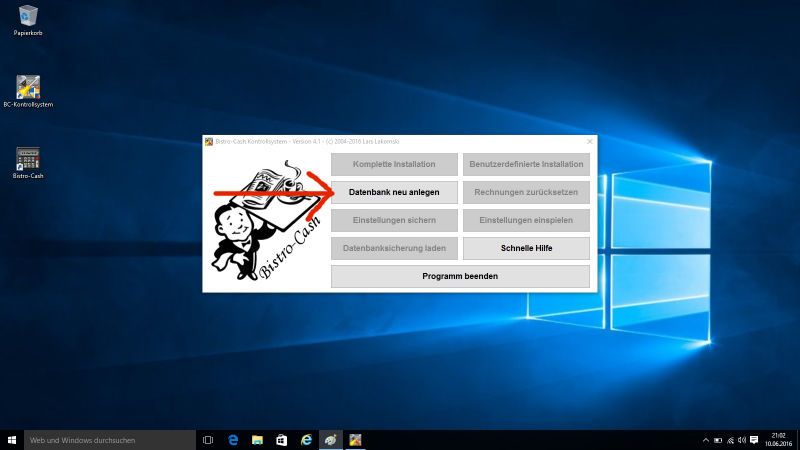The width and height of the screenshot is (800, 450).
Task: Open the Action Center notifications icon
Action: point(754,440)
